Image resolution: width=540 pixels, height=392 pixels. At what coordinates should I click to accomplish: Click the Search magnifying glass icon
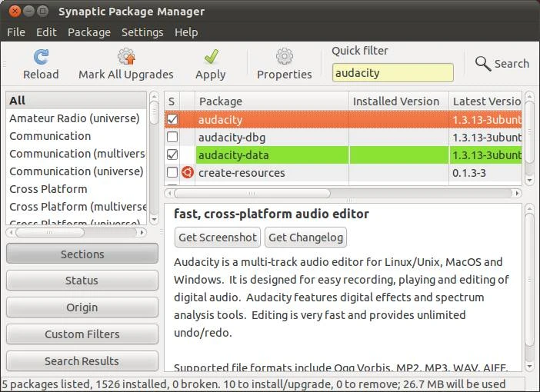pos(483,64)
